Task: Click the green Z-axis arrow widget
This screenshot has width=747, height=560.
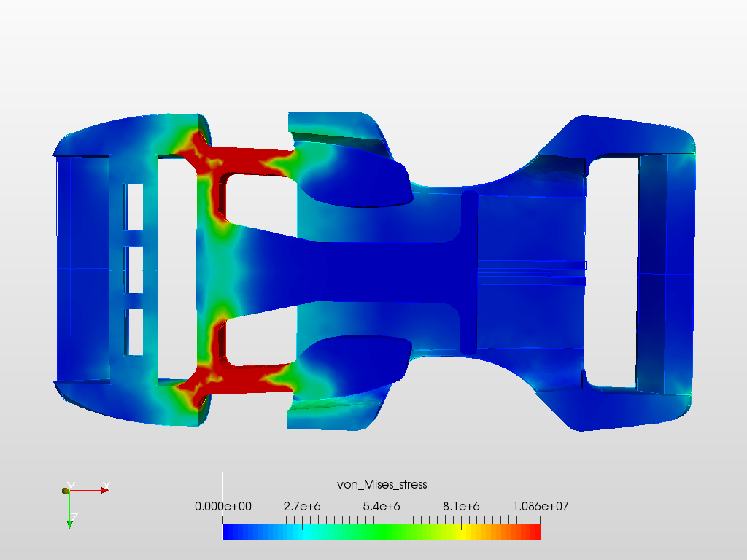Action: coord(69,522)
